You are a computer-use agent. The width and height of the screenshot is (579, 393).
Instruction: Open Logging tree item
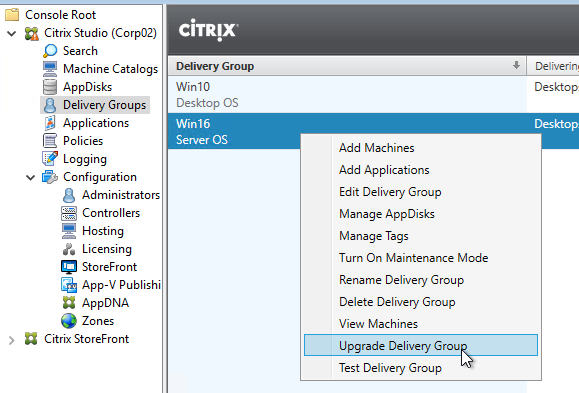[x=85, y=159]
